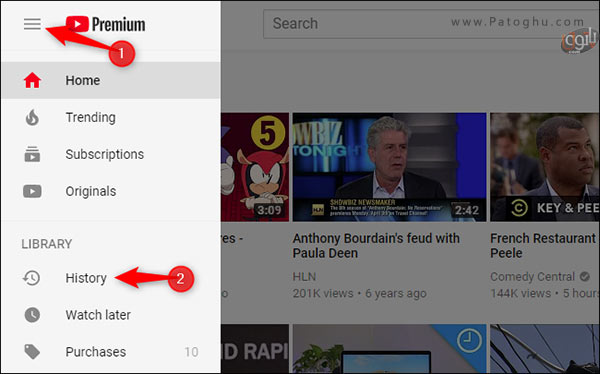Click the Purchases tag icon
This screenshot has height=374, width=600.
pos(32,351)
